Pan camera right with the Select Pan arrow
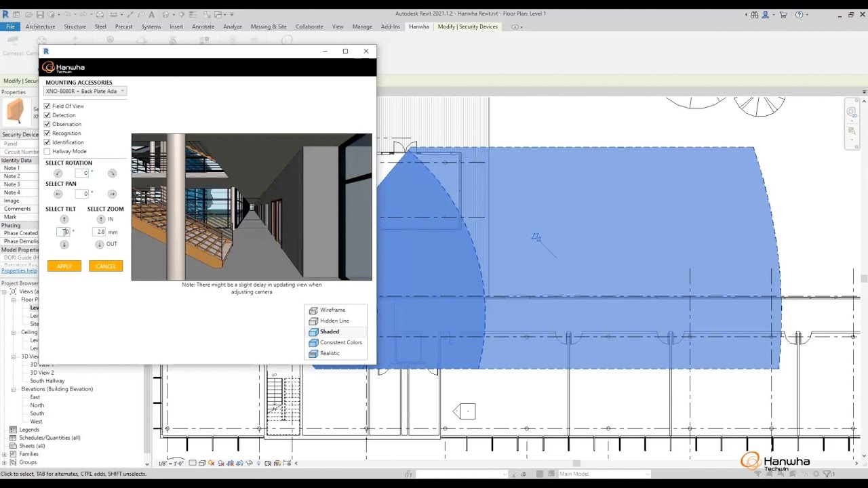This screenshot has width=868, height=488. tap(112, 194)
